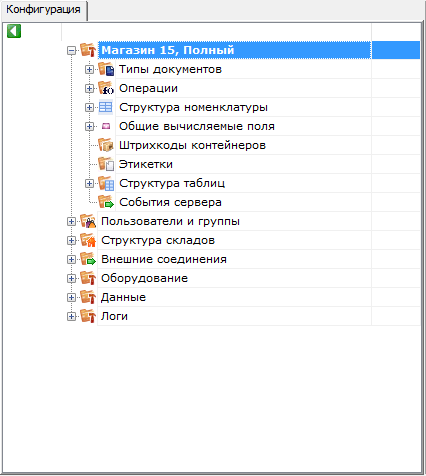Image resolution: width=426 pixels, height=476 pixels.
Task: Select the Данные tree item
Action: [x=124, y=297]
